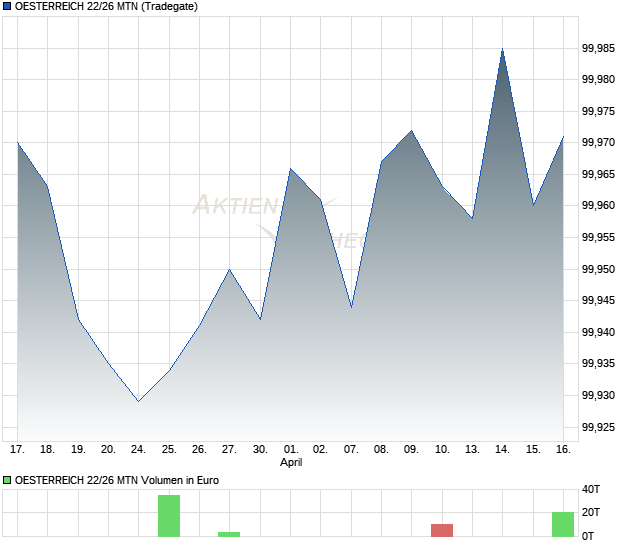The image size is (620, 546).
Task: Click the line end point at 16.
Action: 563,137
